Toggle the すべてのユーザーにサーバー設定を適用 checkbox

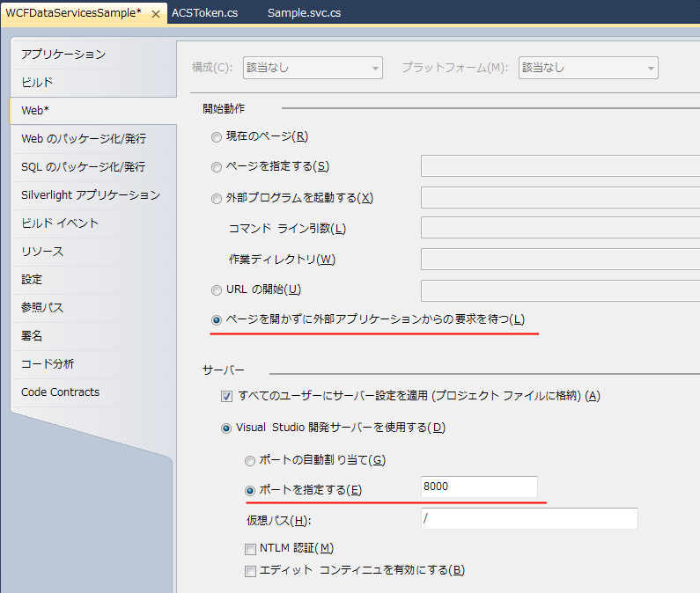tap(227, 396)
